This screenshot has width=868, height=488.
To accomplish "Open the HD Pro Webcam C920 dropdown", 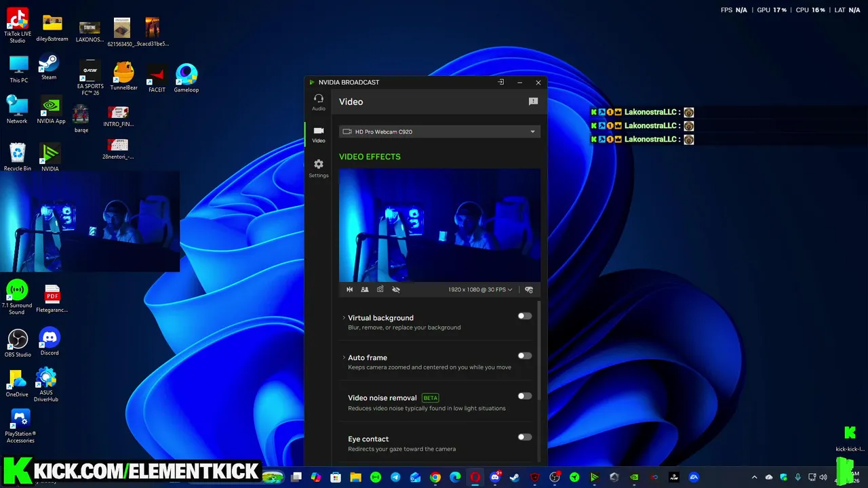I will tap(439, 131).
